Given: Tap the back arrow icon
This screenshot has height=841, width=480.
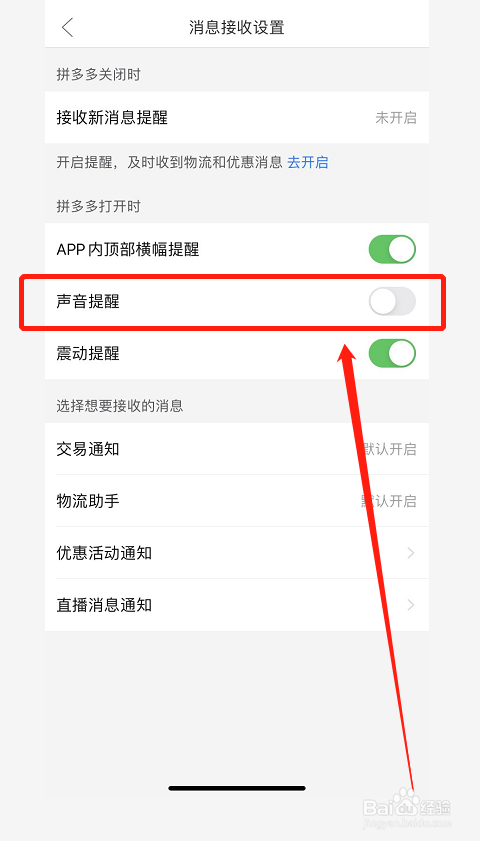Looking at the screenshot, I should (x=68, y=27).
